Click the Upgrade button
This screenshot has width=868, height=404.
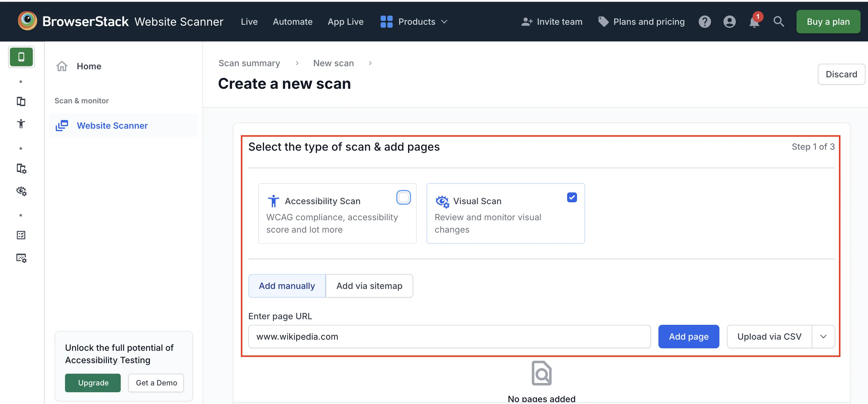pyautogui.click(x=93, y=382)
